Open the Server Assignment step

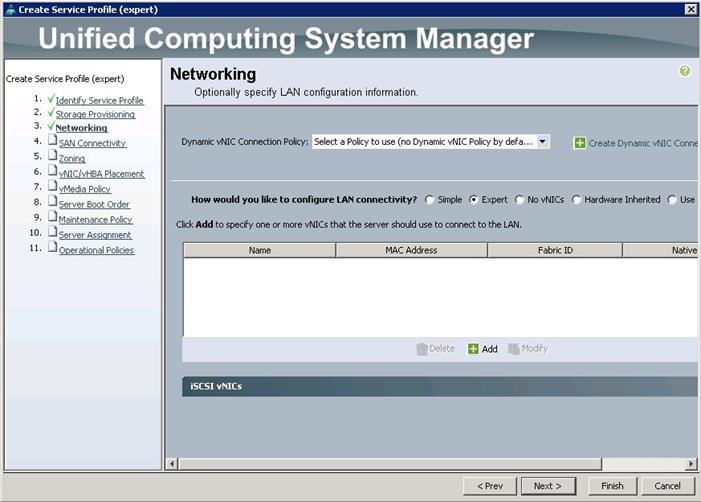95,235
